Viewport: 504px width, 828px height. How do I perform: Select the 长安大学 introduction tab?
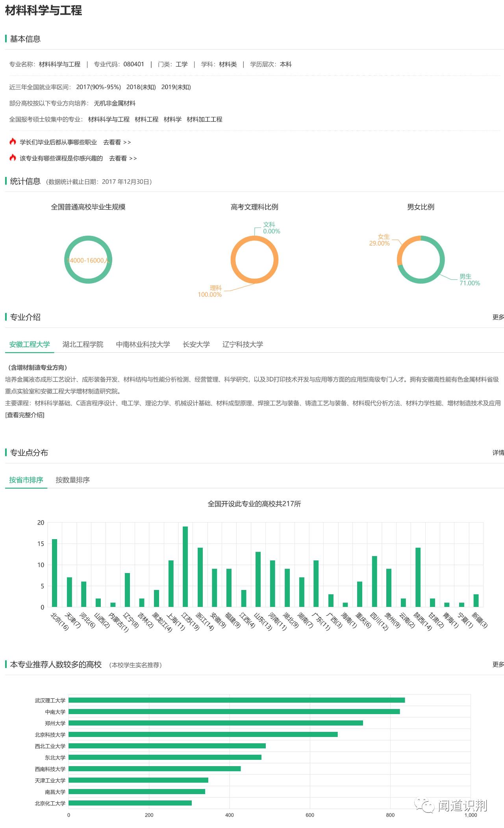196,344
